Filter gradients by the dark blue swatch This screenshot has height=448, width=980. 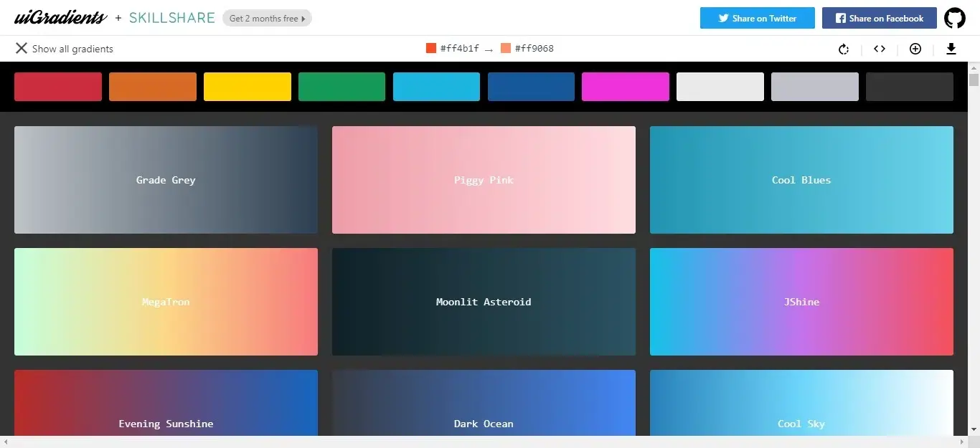click(x=531, y=87)
